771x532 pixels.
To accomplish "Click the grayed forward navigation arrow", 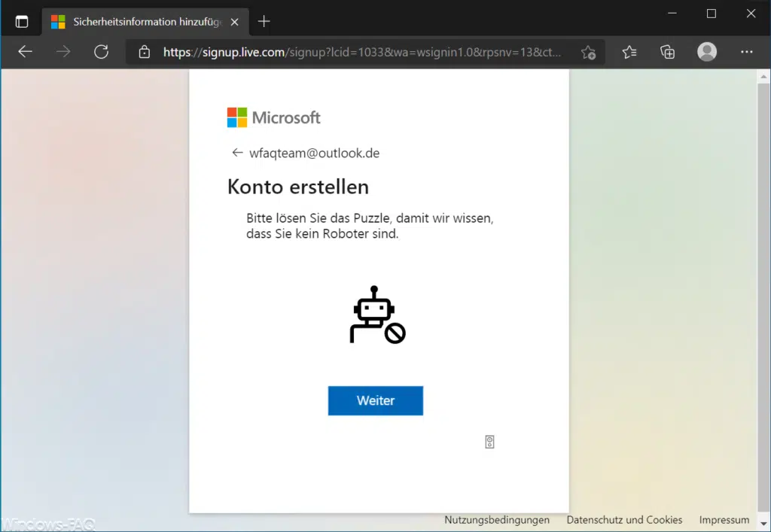I will (x=63, y=52).
